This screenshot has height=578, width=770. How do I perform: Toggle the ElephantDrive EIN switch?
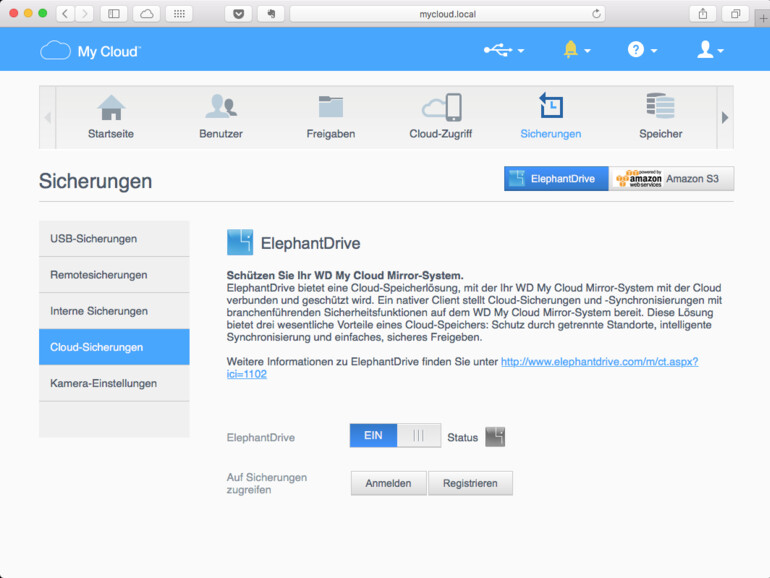395,436
